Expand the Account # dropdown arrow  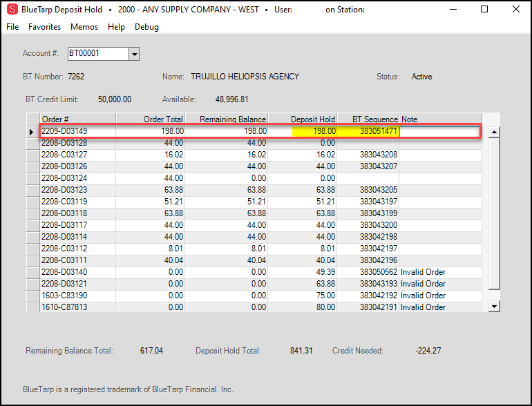click(134, 54)
